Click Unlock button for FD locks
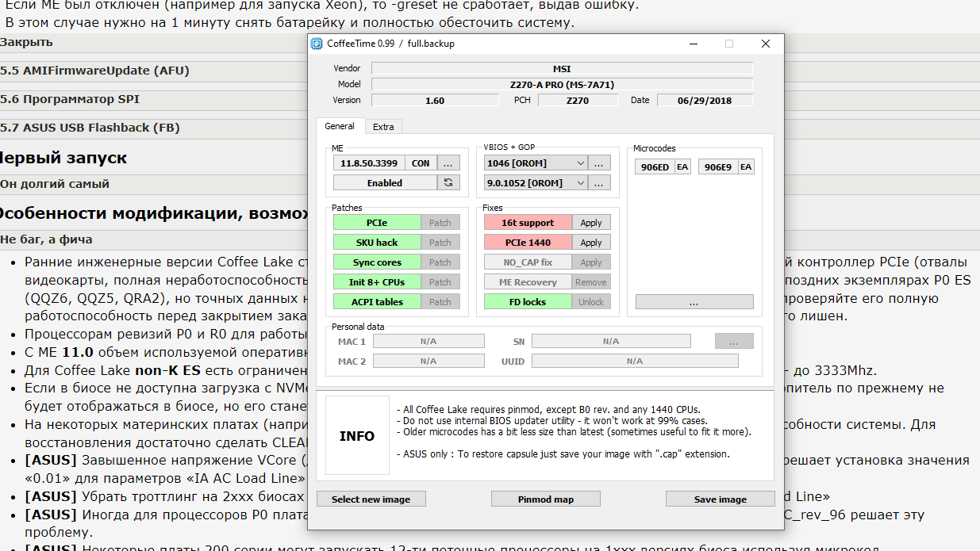The image size is (980, 551). (591, 302)
